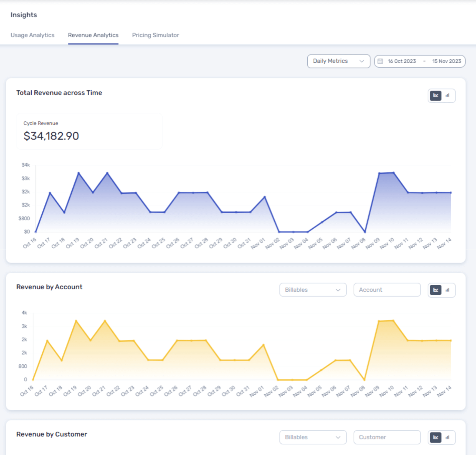Select line view for Revenue by Customer
Screen dimensions: 476x455
pyautogui.click(x=436, y=437)
